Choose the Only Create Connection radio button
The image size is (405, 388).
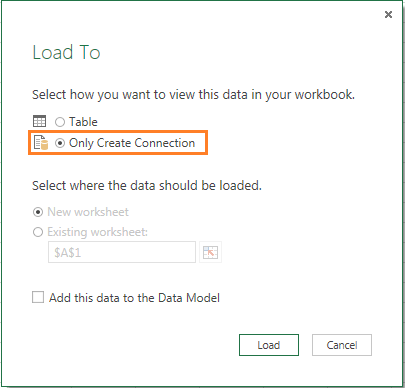(x=60, y=143)
